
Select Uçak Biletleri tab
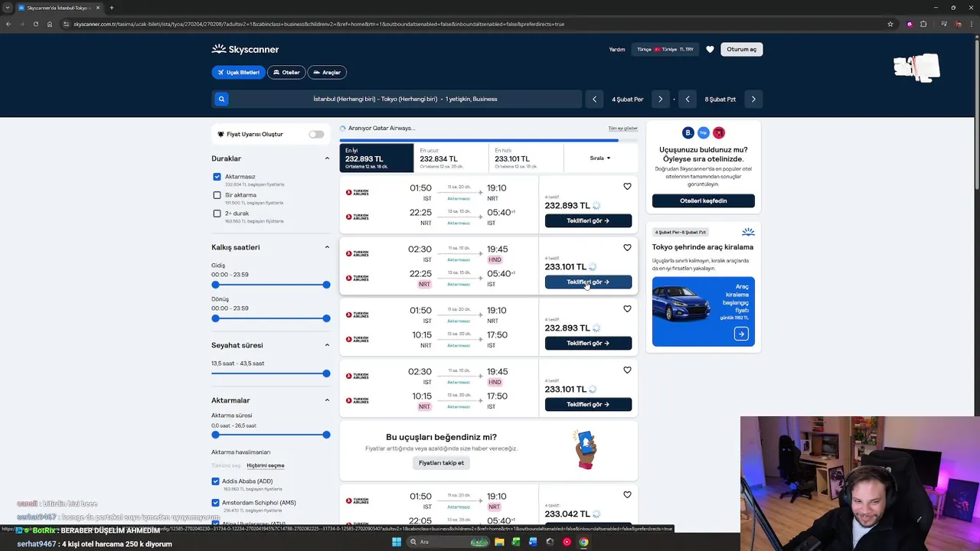238,73
